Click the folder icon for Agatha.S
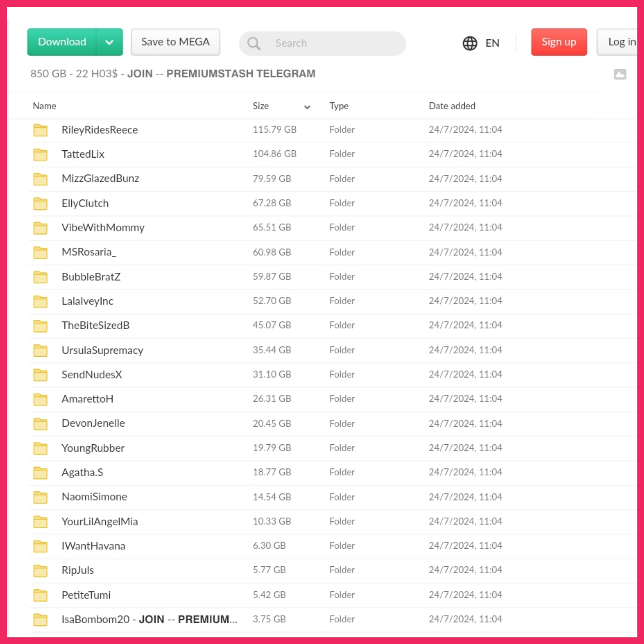Image resolution: width=644 pixels, height=644 pixels. click(40, 473)
